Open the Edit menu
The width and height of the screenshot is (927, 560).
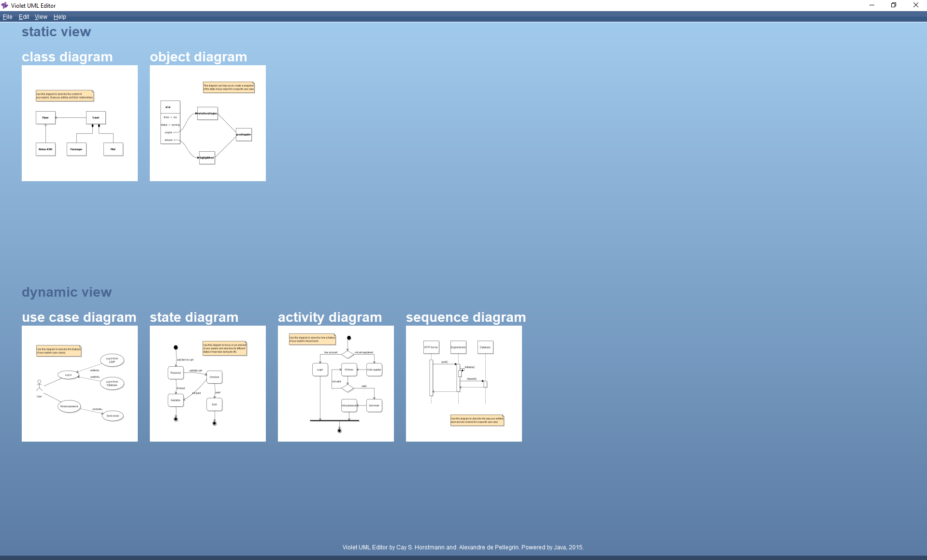click(x=24, y=17)
